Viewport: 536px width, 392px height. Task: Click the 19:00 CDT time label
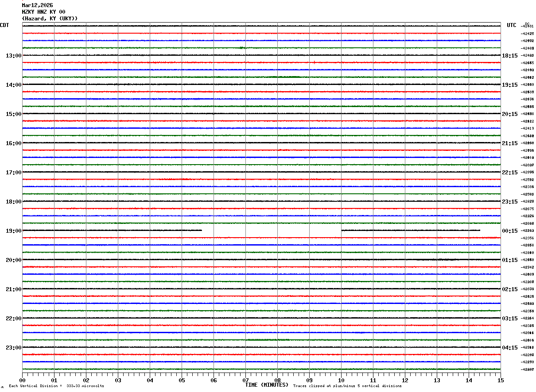tap(13, 231)
